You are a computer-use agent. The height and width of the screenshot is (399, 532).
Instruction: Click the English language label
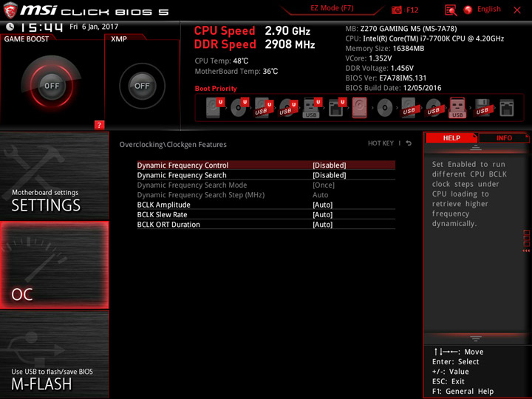pos(489,9)
